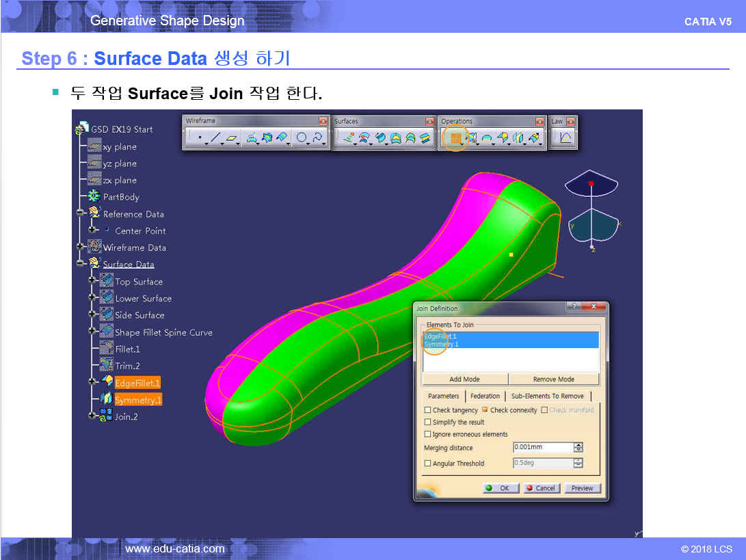
Task: Select first icon in Surfaces toolbar
Action: click(349, 138)
